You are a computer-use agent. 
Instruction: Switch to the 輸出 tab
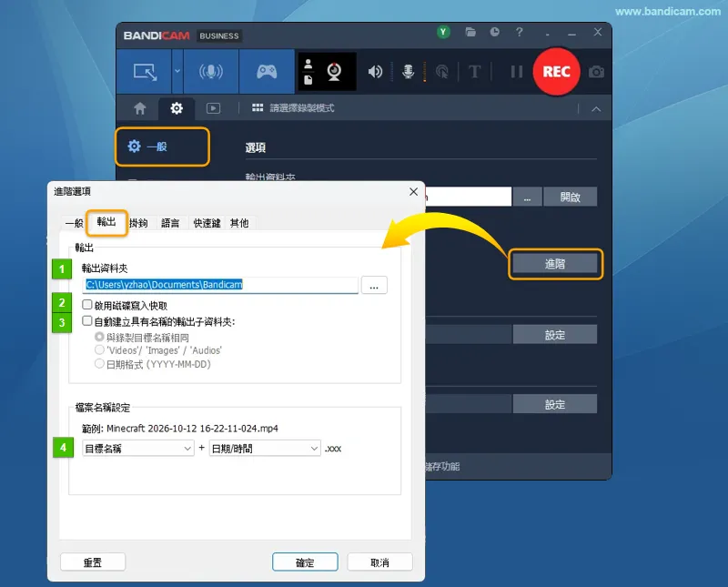(x=106, y=222)
